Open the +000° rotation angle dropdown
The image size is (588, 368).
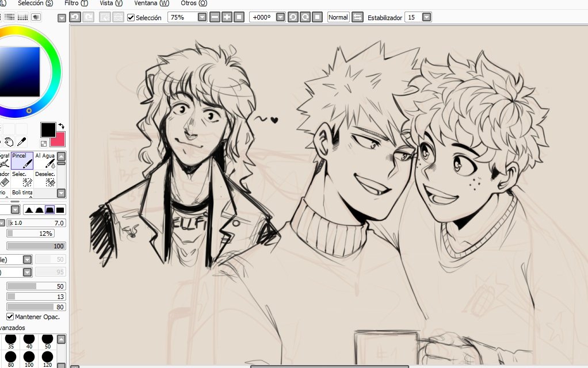[x=280, y=17]
